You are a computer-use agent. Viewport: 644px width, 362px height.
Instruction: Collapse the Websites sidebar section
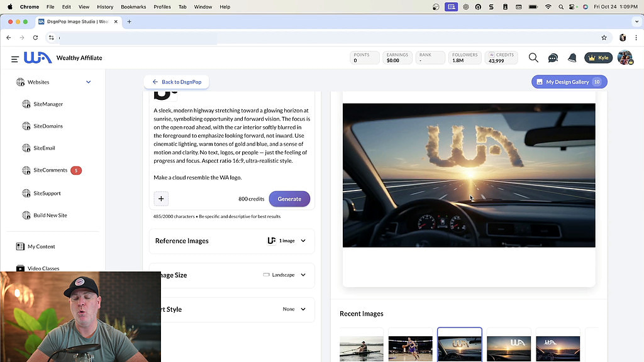tap(88, 82)
